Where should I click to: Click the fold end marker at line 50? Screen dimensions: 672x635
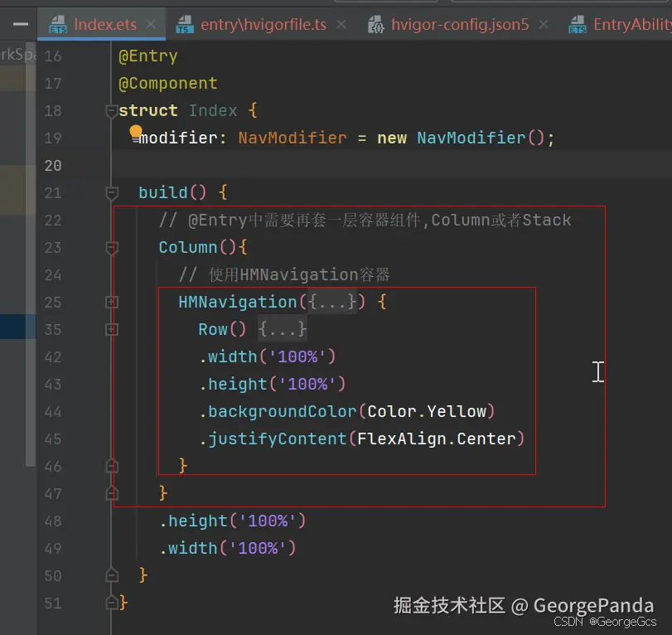(111, 575)
